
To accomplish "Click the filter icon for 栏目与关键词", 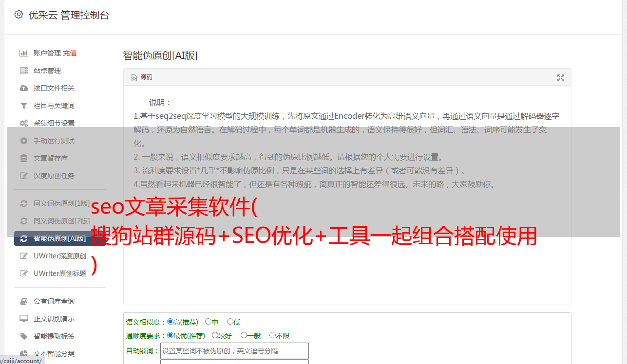I will click(23, 106).
